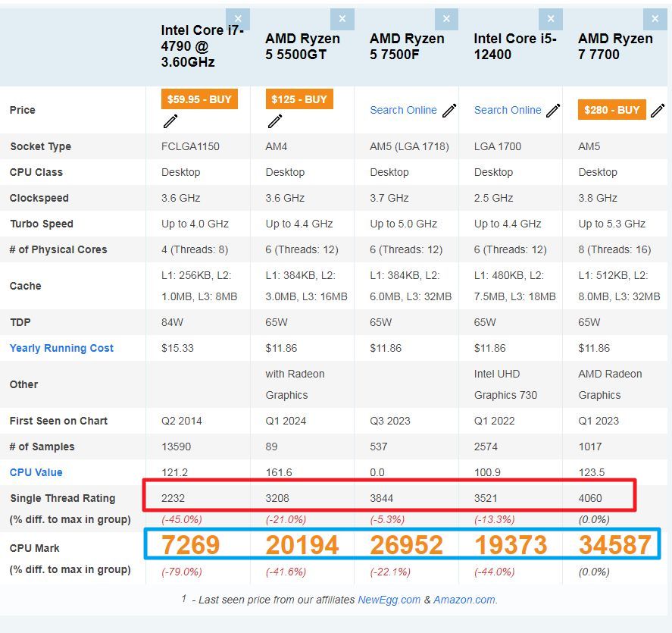Open Search Online for Core i5-12400
The height and width of the screenshot is (633, 672).
[508, 110]
